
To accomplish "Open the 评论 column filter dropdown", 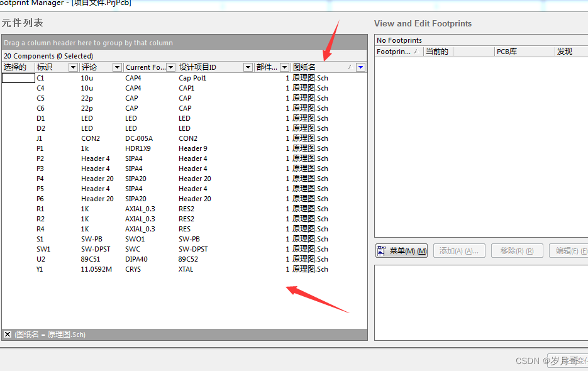I will [x=117, y=67].
